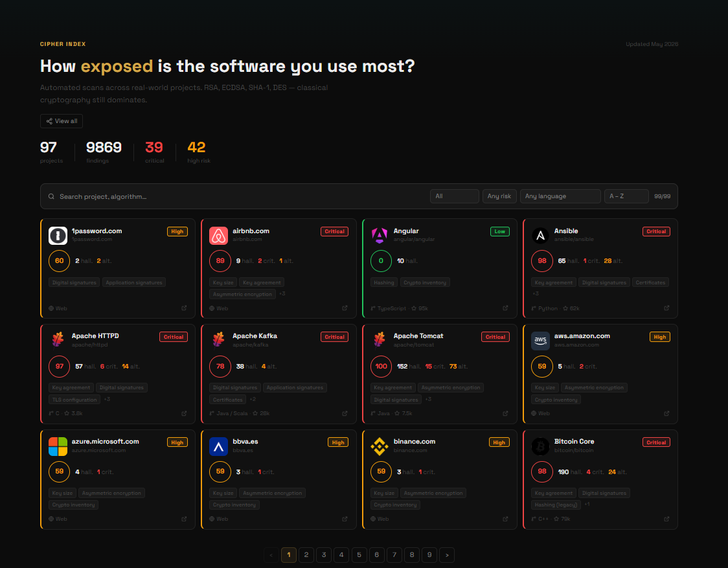Click the Apache Tomcat feather logo
Screen dimensions: 728x568
[380, 341]
